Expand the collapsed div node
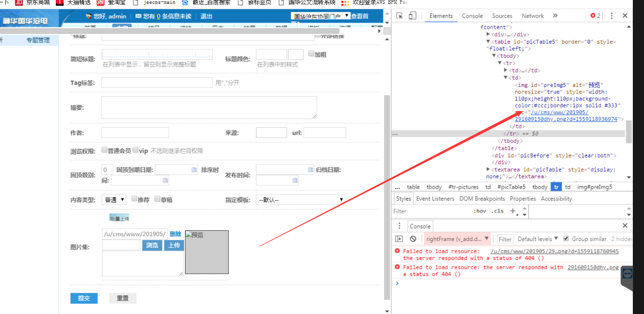The height and width of the screenshot is (314, 644). tap(488, 34)
